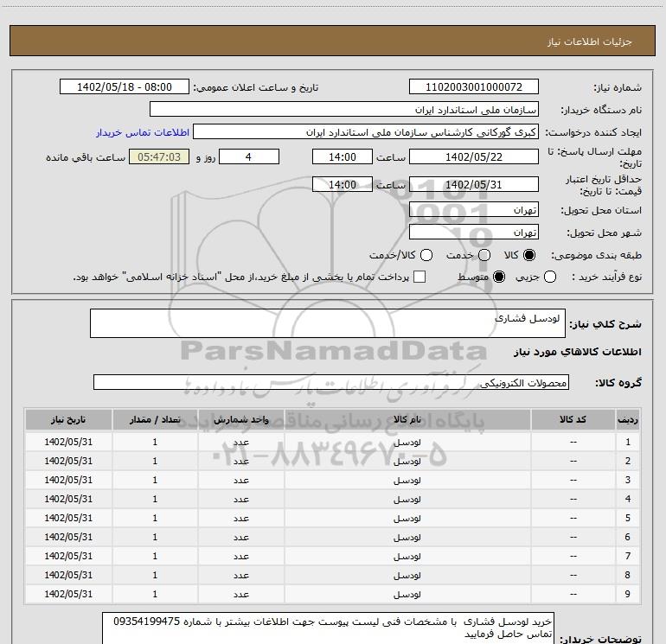Select the کالا radio button
Image resolution: width=666 pixels, height=644 pixels.
pos(529,255)
